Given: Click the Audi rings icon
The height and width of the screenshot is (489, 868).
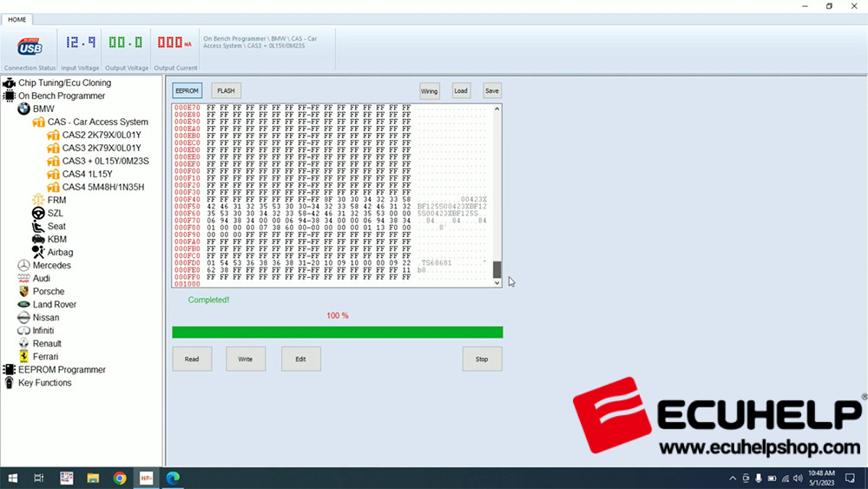Looking at the screenshot, I should [23, 278].
